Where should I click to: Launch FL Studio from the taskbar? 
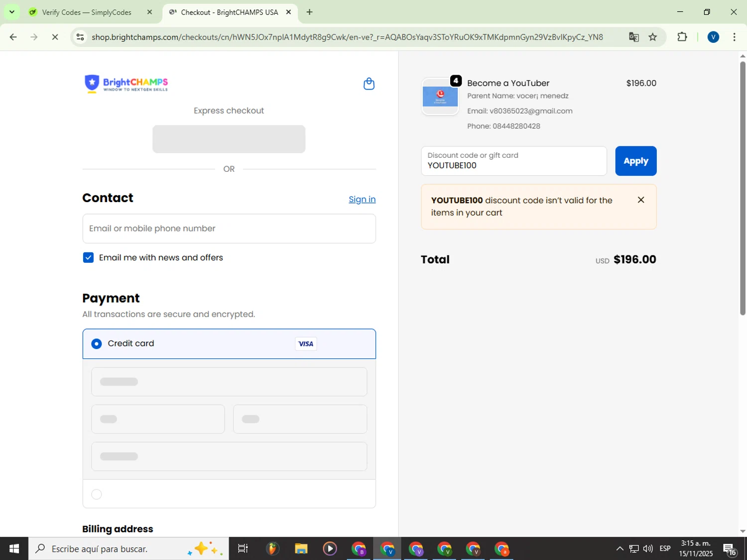pos(272,549)
